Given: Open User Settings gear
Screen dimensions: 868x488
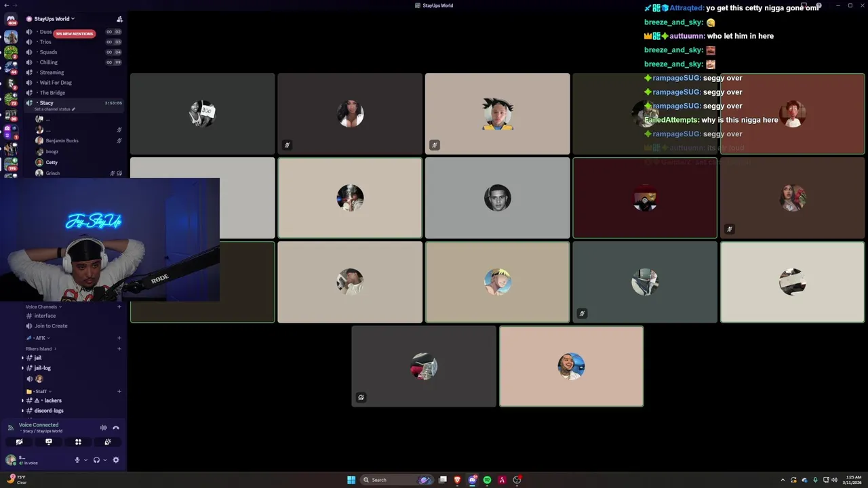Looking at the screenshot, I should coord(116,460).
